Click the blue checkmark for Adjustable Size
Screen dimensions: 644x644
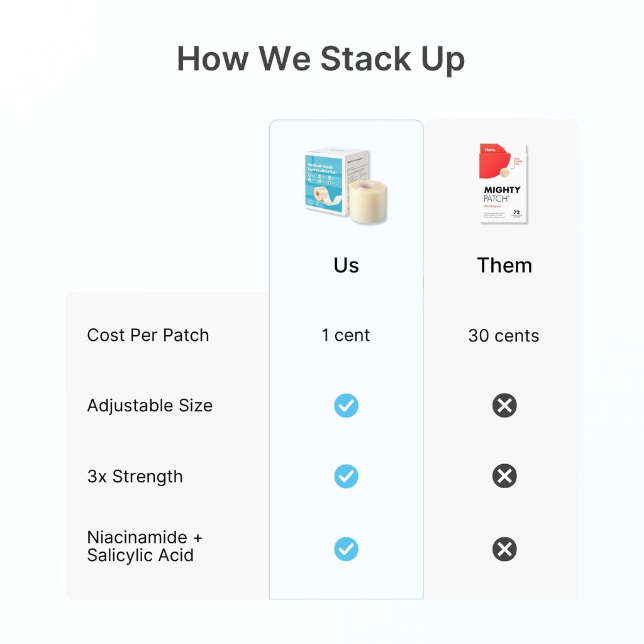[x=346, y=406]
